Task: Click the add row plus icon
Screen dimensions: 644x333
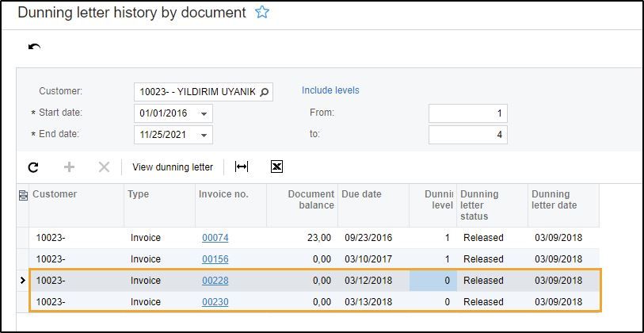Action: click(68, 166)
